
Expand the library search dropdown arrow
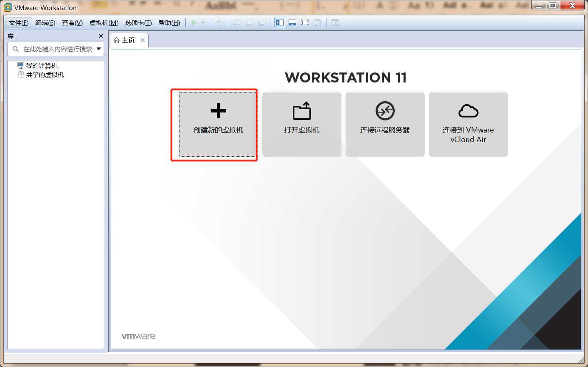point(99,49)
